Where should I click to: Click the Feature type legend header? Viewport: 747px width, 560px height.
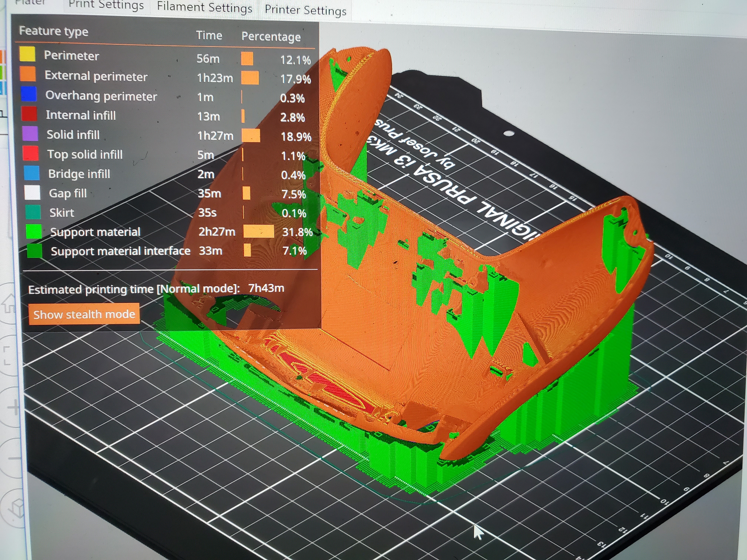click(54, 31)
